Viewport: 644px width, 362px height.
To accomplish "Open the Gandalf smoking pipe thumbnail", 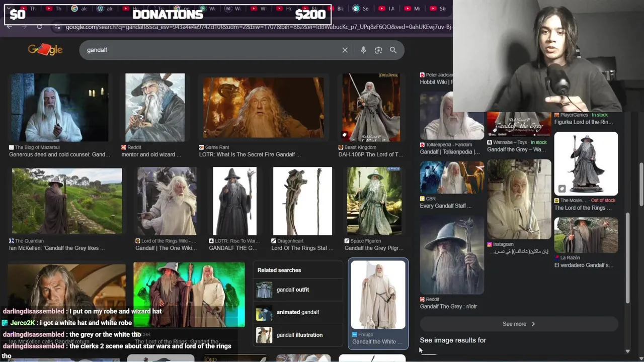I will [59, 108].
